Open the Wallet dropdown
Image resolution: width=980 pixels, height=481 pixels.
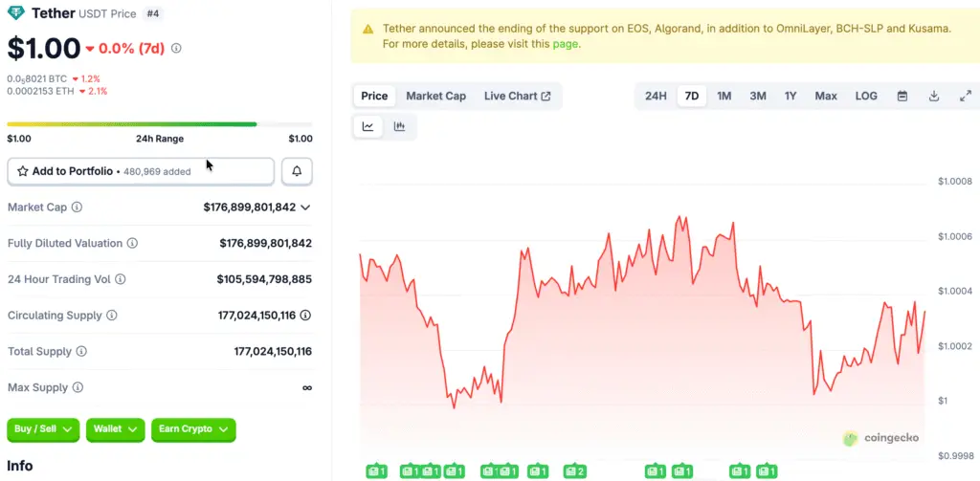click(115, 429)
